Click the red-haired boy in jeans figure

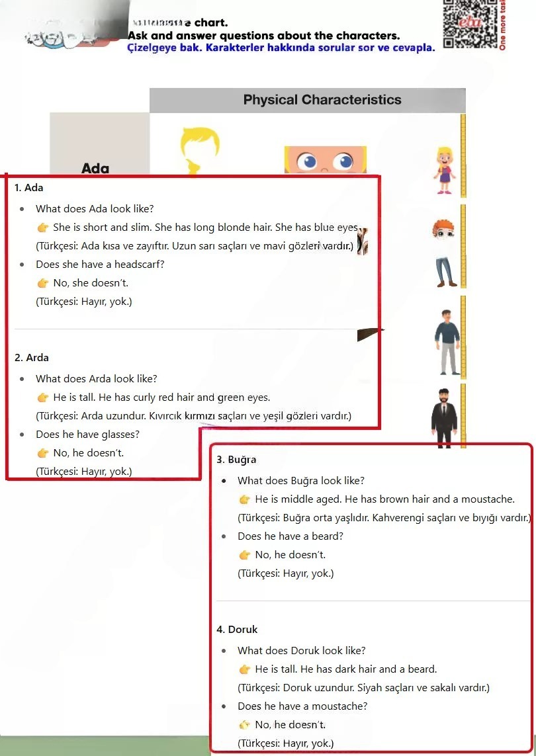(445, 253)
